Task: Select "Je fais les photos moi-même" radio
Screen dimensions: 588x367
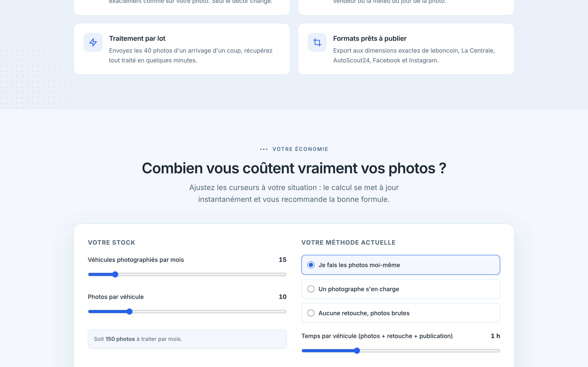Action: pyautogui.click(x=401, y=265)
